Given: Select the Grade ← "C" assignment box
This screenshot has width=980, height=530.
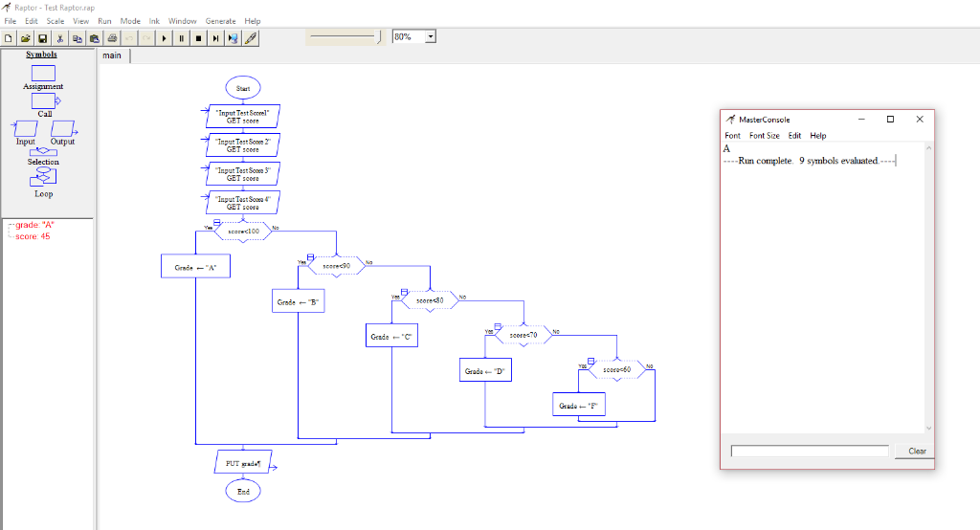Looking at the screenshot, I should click(391, 336).
